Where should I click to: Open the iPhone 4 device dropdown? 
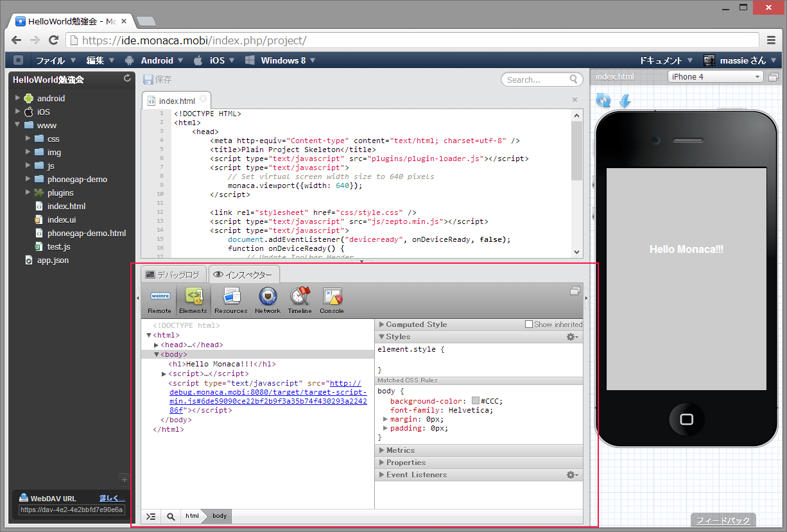pos(715,77)
